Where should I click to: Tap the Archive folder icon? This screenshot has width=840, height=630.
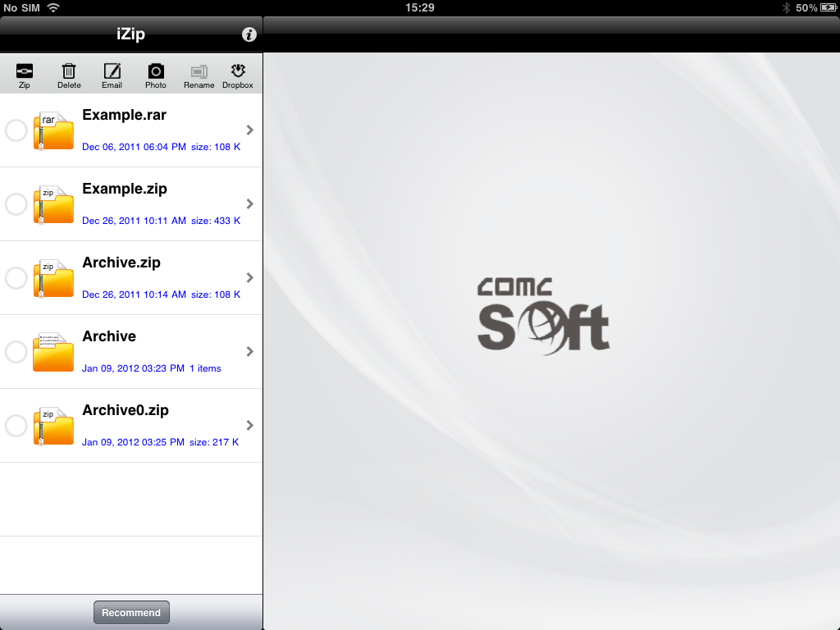[53, 352]
